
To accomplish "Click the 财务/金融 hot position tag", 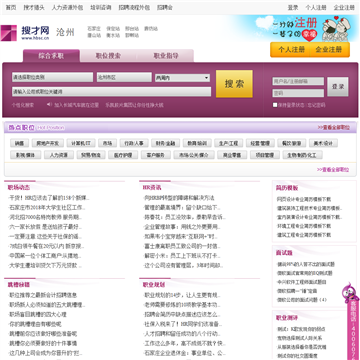I will pyautogui.click(x=165, y=143).
